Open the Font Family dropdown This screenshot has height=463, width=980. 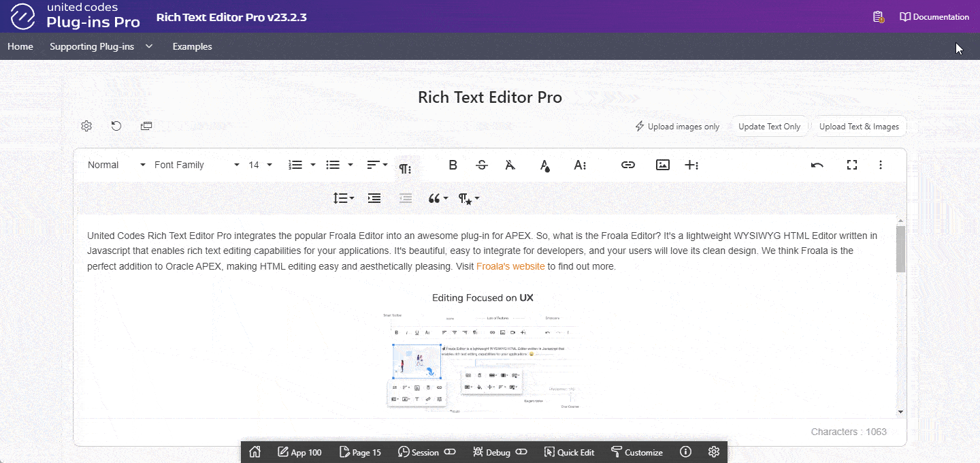197,165
